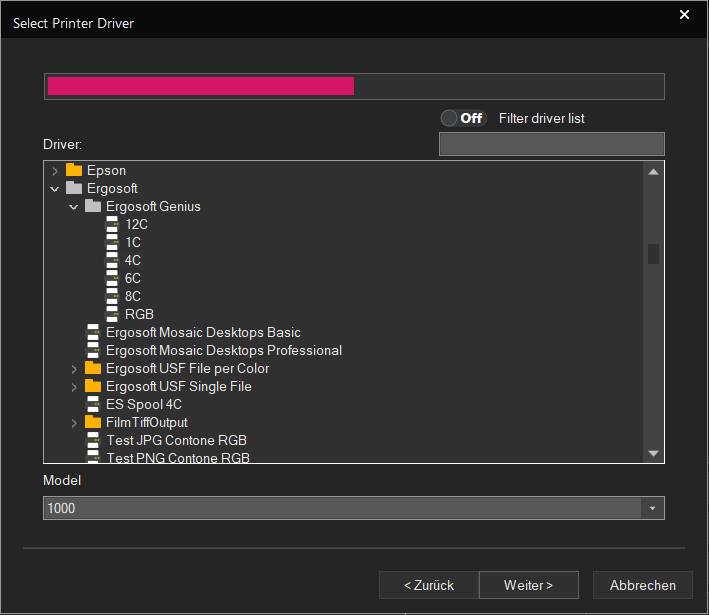Click the ES Spool 4C driver icon
709x615 pixels.
coord(93,404)
